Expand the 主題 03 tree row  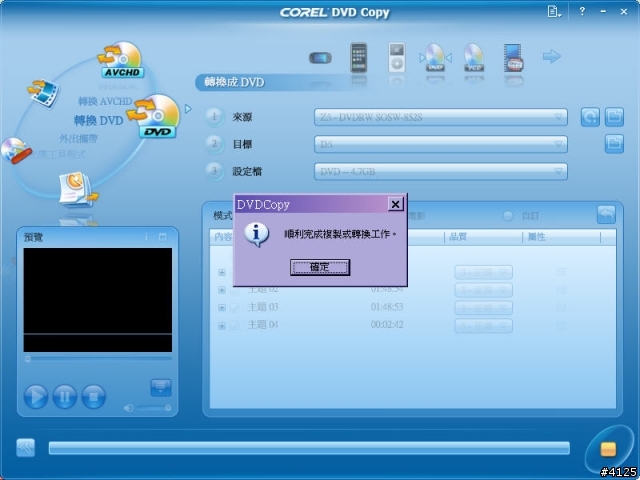(x=222, y=308)
